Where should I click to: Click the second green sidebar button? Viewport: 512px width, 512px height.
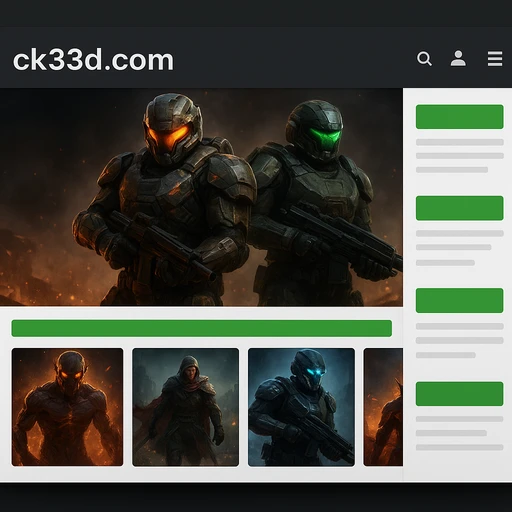click(460, 208)
